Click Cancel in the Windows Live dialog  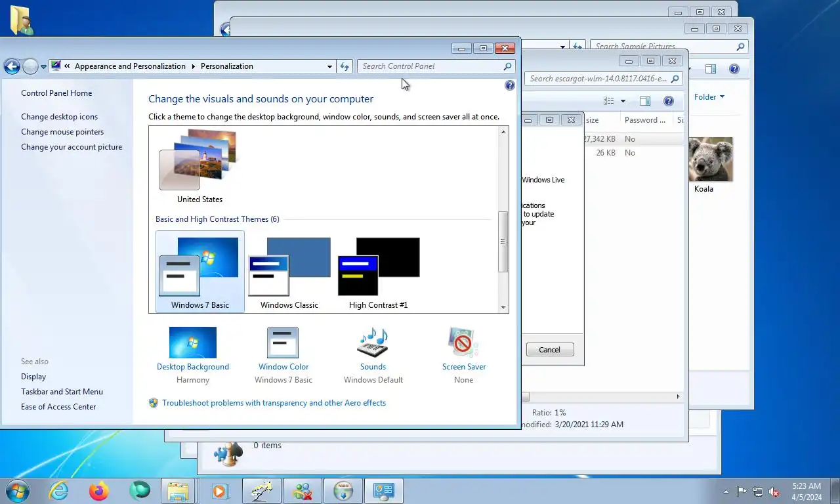[x=550, y=350]
